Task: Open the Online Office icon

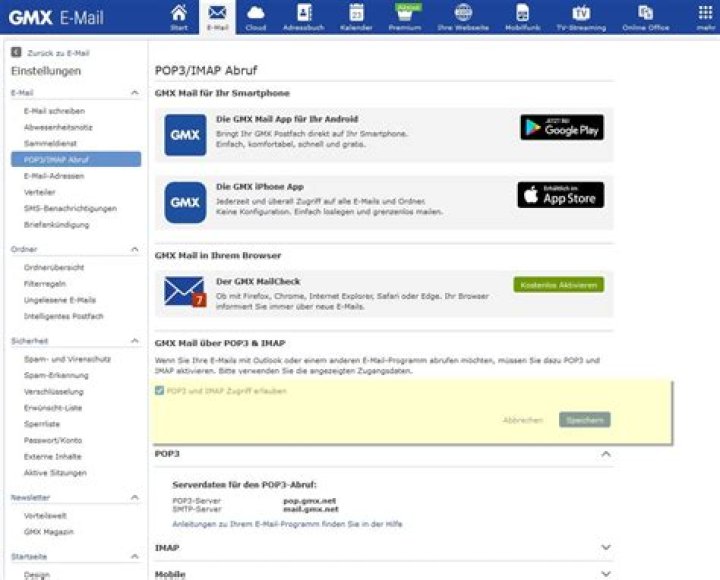Action: coord(645,13)
